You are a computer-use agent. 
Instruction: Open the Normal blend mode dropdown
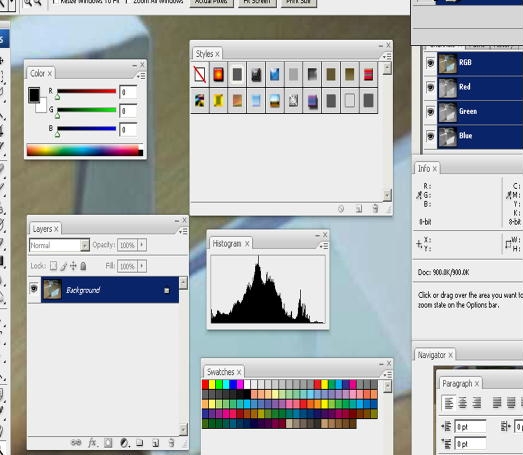point(59,245)
